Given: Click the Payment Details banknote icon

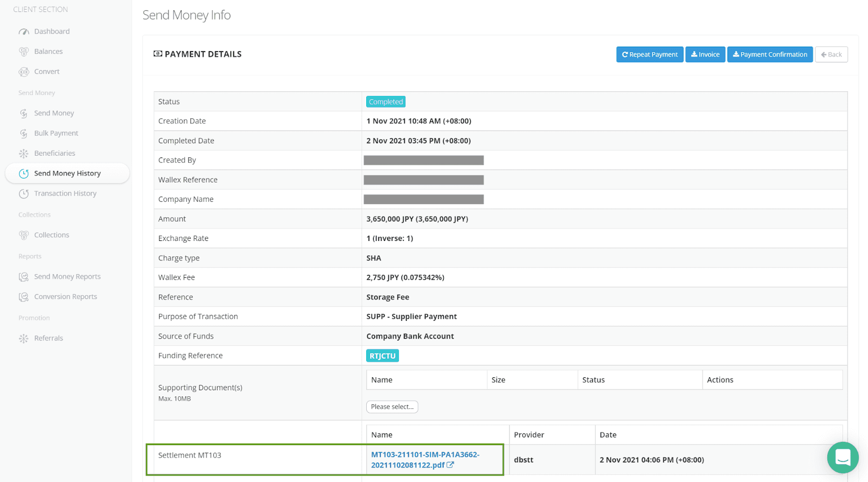Looking at the screenshot, I should (158, 54).
